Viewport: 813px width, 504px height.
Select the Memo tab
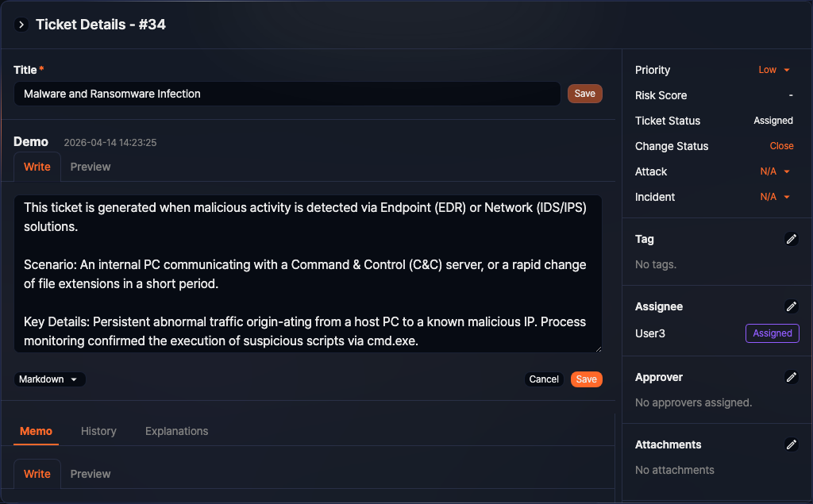pyautogui.click(x=36, y=431)
